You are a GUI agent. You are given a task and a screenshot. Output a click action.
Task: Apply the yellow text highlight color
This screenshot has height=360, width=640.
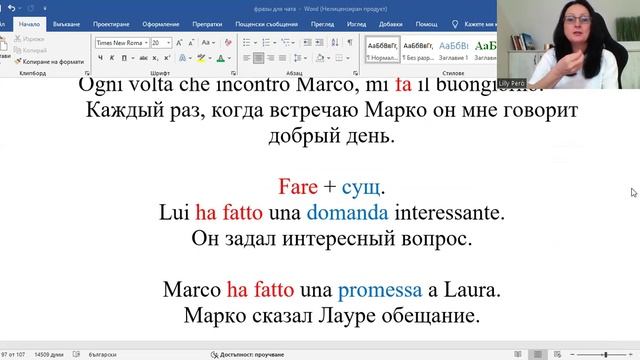[201, 58]
